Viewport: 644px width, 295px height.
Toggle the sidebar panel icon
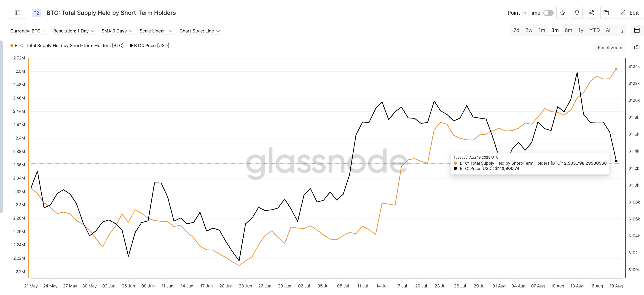point(18,13)
